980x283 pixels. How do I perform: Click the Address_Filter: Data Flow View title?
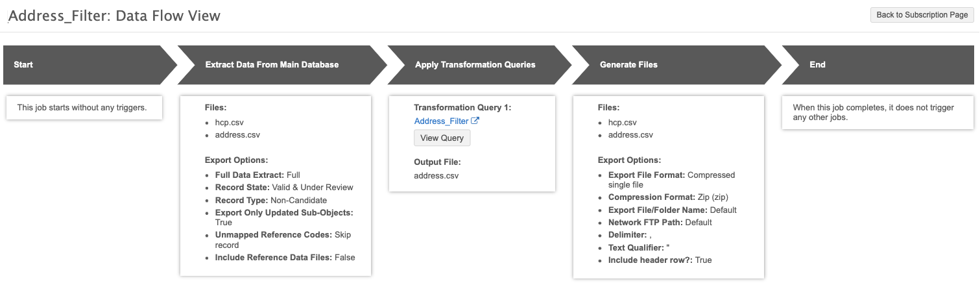tap(114, 16)
